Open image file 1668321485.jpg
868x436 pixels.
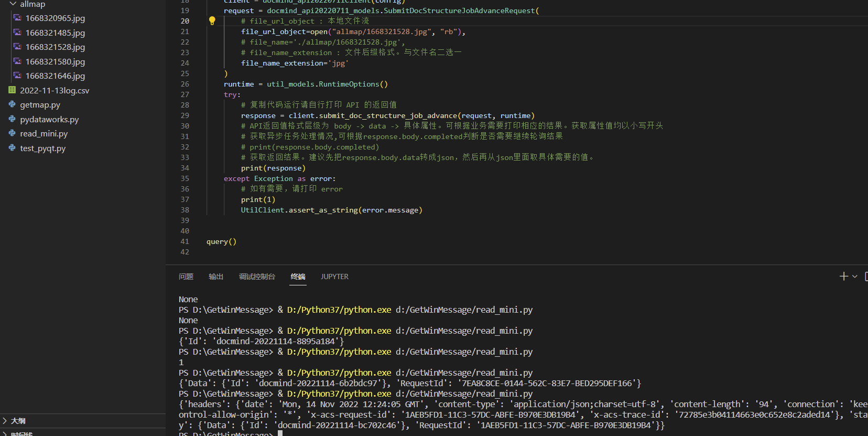(55, 33)
